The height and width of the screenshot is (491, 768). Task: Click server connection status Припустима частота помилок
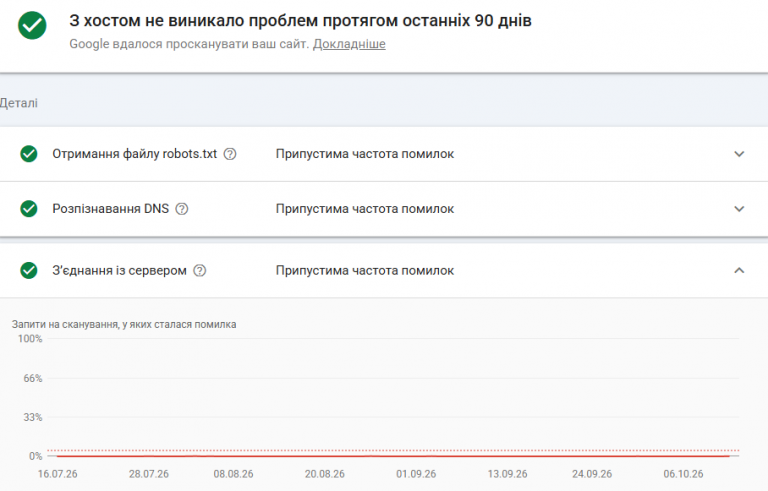click(365, 270)
